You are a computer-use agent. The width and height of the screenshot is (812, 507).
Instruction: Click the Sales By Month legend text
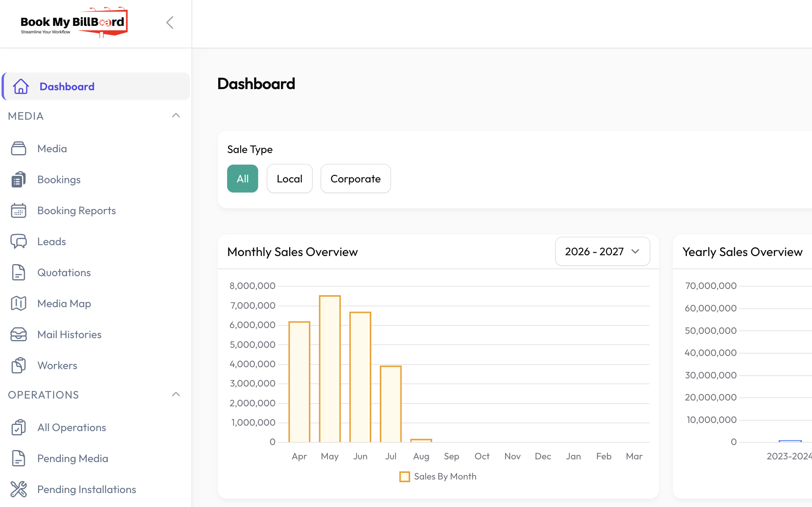point(445,476)
